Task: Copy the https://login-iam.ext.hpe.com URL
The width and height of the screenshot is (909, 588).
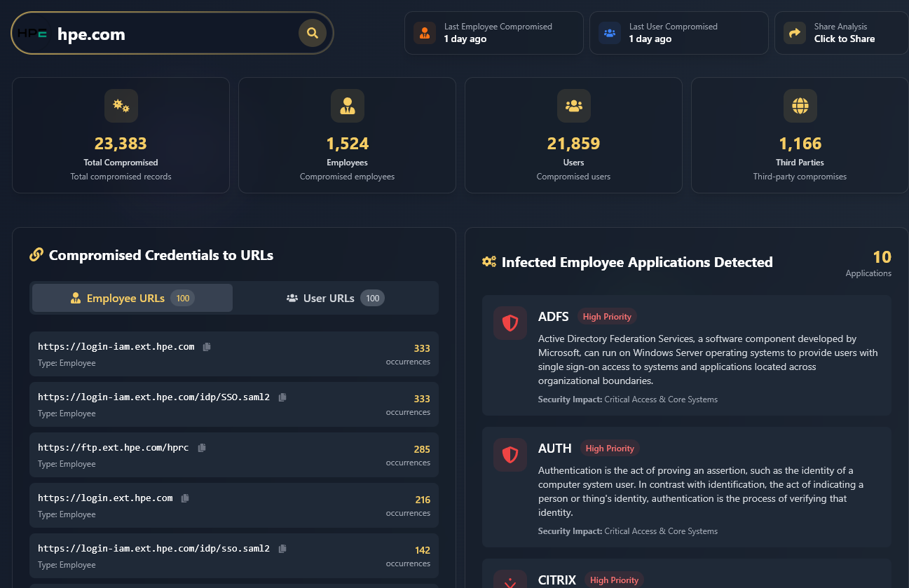Action: [x=207, y=347]
